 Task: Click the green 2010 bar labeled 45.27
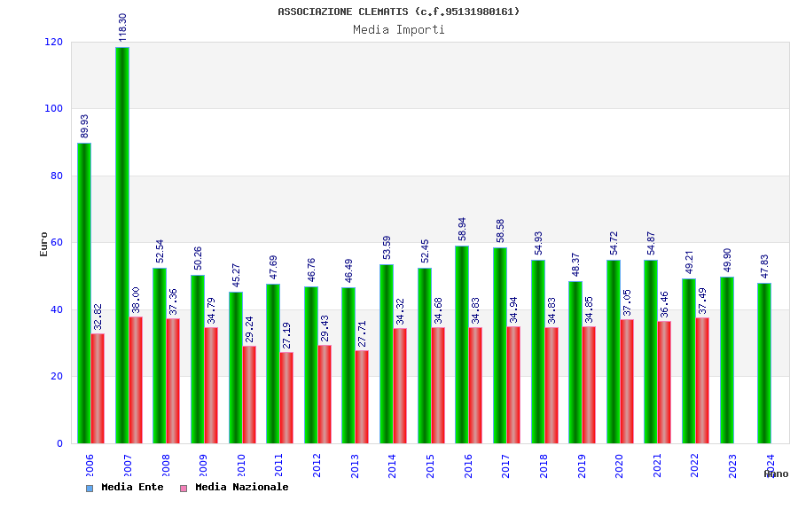pyautogui.click(x=236, y=368)
